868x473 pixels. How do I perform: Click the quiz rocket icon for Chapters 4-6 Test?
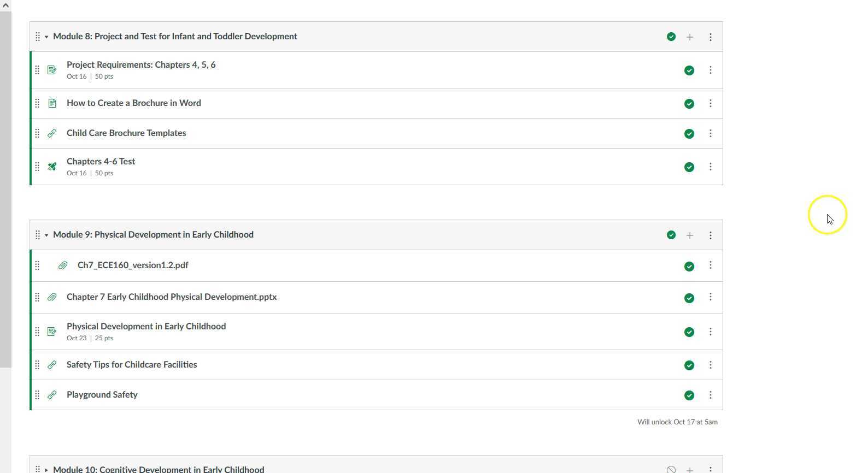point(52,167)
